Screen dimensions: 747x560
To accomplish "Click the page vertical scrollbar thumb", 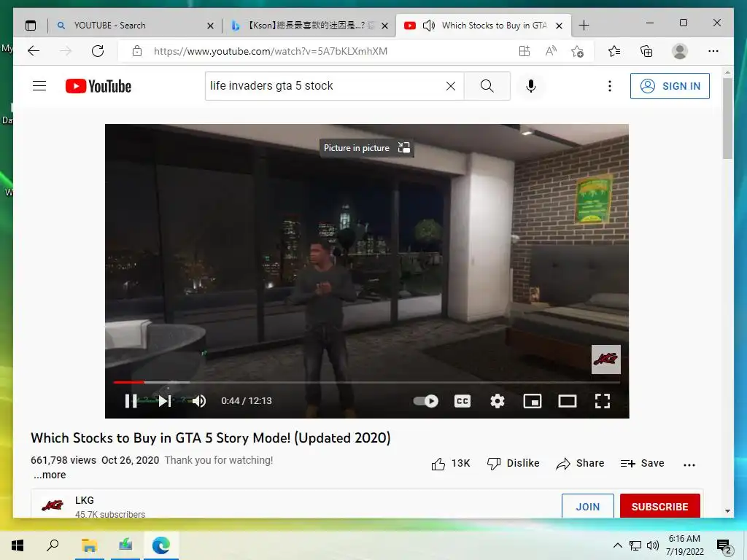I will pyautogui.click(x=727, y=118).
